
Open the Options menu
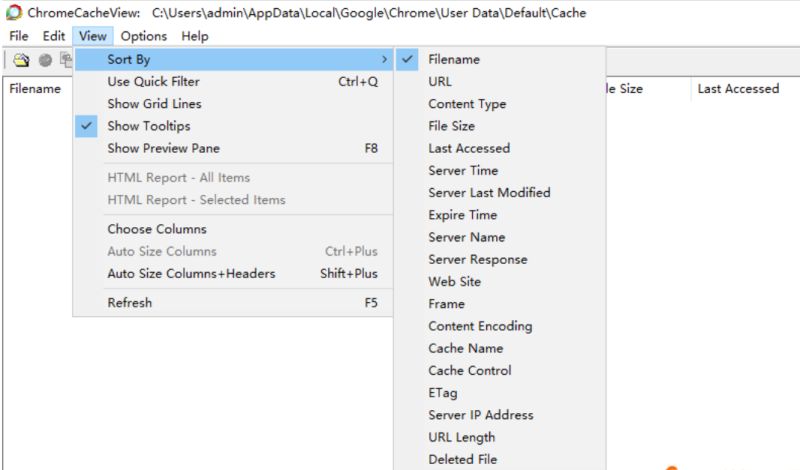pyautogui.click(x=143, y=36)
